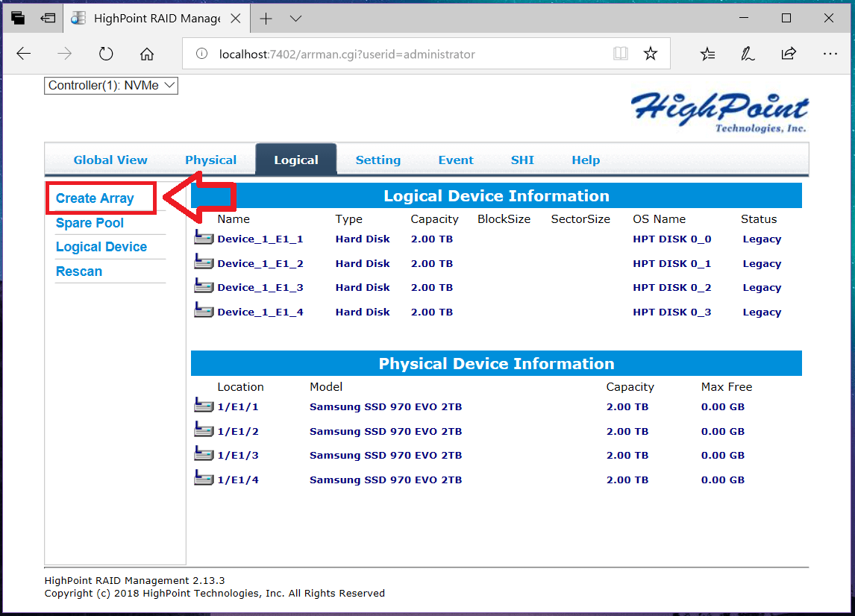Open the Controller(1): NVMe dropdown
Screen dimensions: 855x616
click(x=111, y=86)
